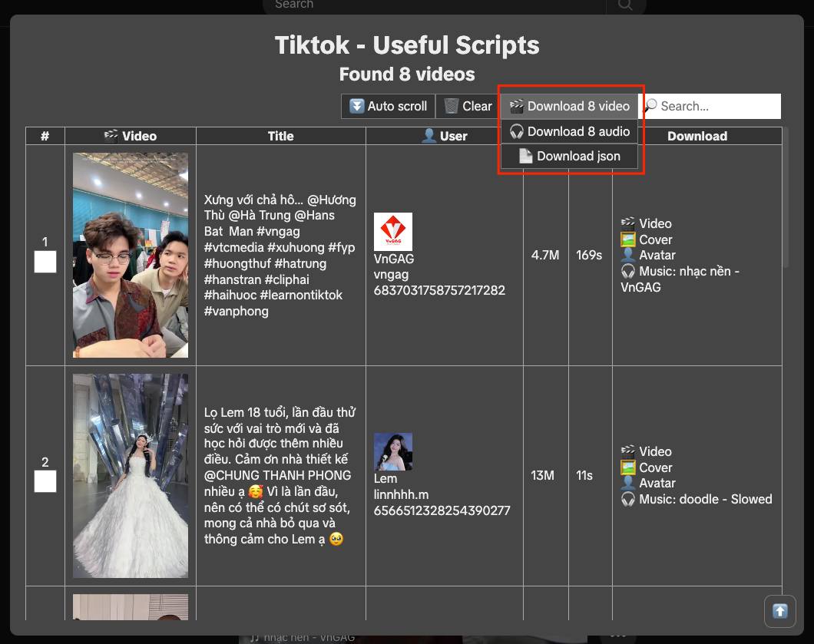Click the Lọ Lem title text

pos(280,476)
